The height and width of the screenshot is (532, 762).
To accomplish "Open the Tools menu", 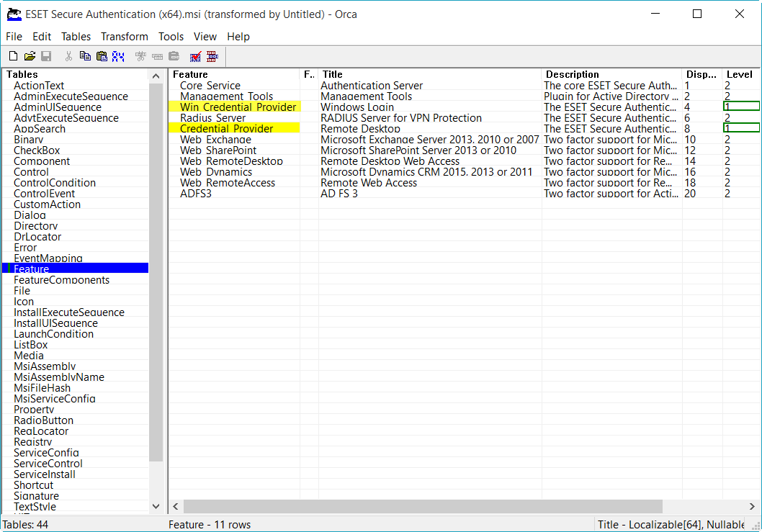I will tap(171, 37).
